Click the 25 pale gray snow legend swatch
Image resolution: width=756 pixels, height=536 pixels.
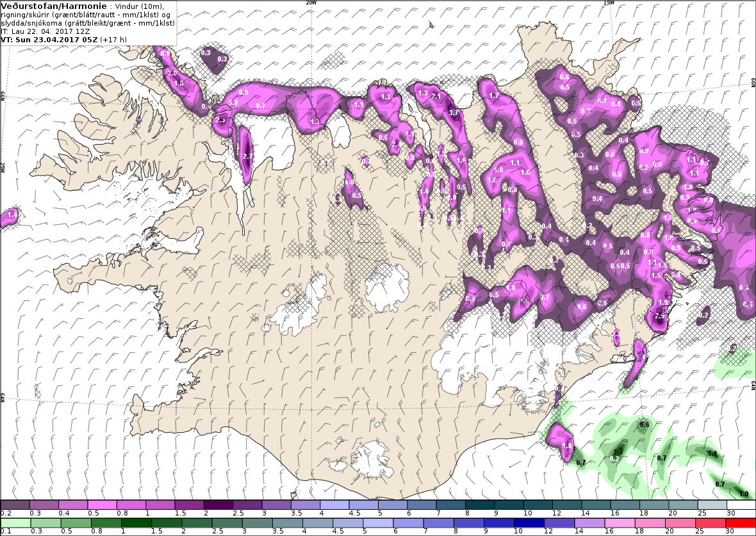(712, 505)
